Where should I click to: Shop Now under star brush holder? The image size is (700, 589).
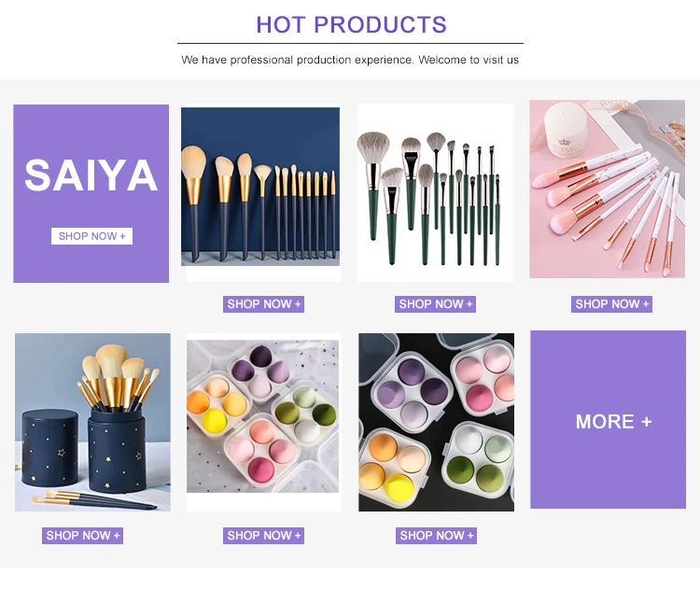(x=82, y=536)
